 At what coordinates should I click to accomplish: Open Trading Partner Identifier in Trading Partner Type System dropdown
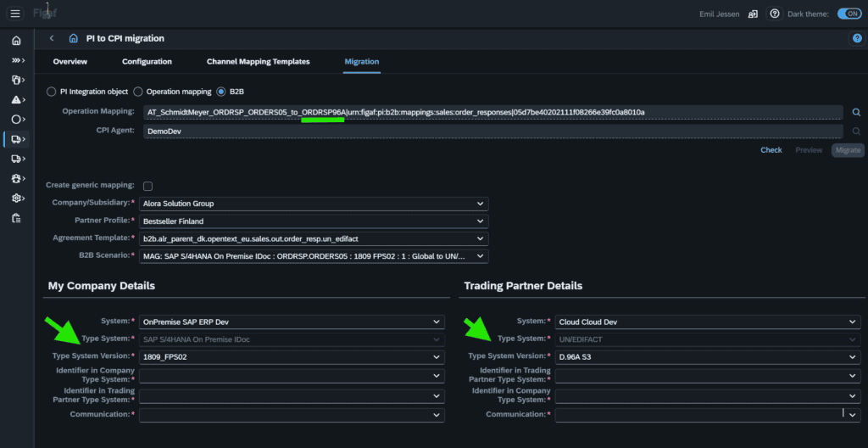(x=708, y=376)
